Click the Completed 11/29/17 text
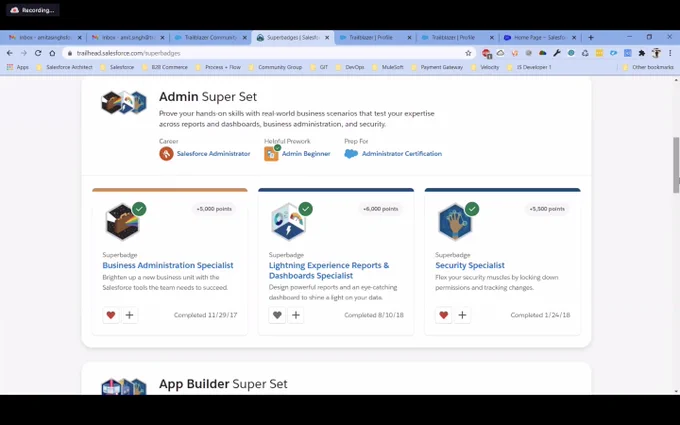The height and width of the screenshot is (425, 680). [x=206, y=315]
